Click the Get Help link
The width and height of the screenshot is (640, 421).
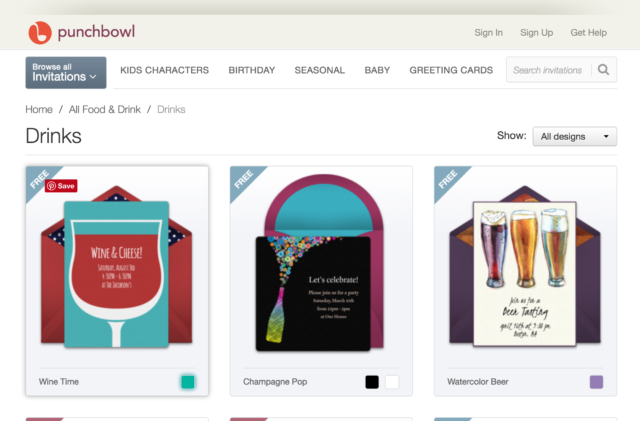pos(589,33)
